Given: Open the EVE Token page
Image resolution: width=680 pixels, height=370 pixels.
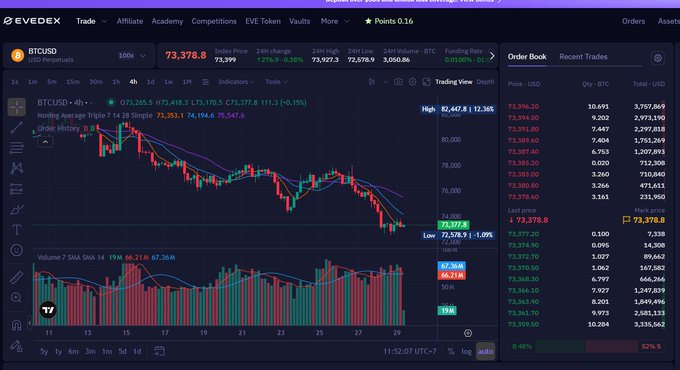Looking at the screenshot, I should pyautogui.click(x=263, y=21).
